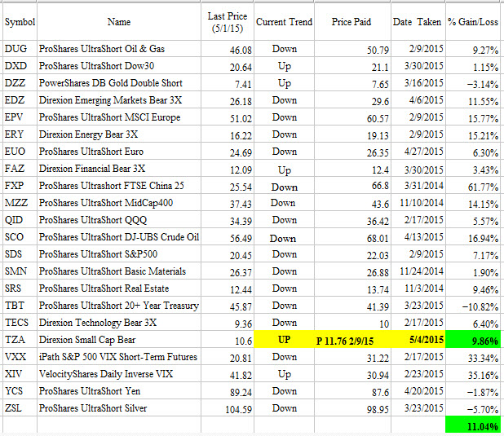Select the EUO date taken 4/27/2015
This screenshot has height=436, width=504.
click(418, 152)
